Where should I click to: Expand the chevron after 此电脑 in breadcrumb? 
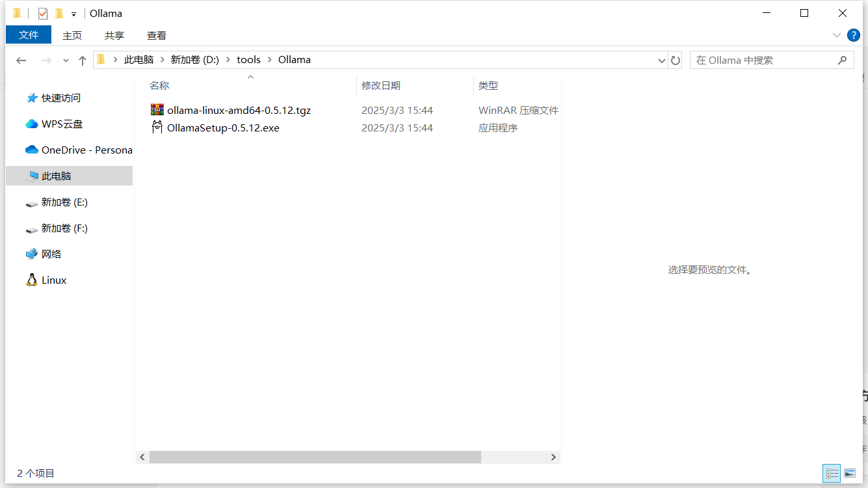point(162,60)
